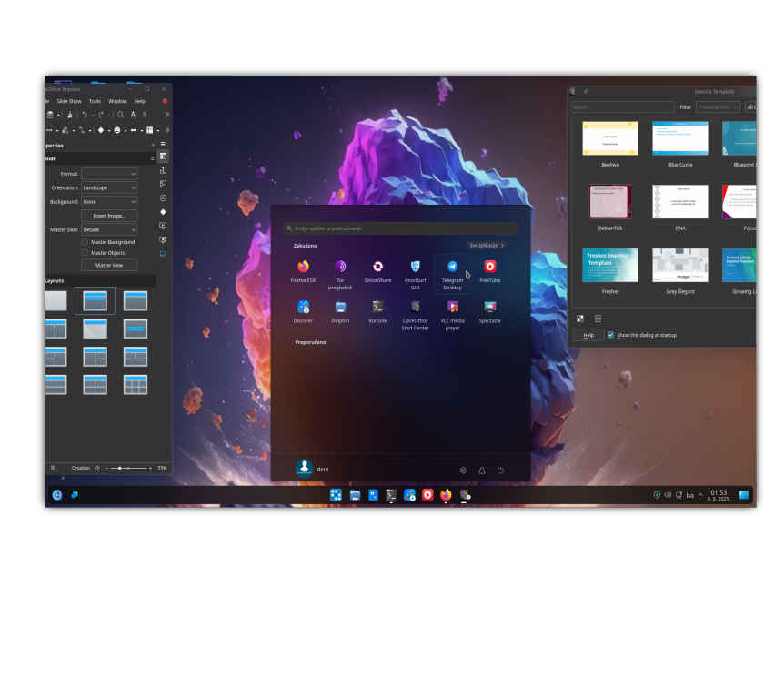
Task: Click Croatian language in Impress status bar
Action: click(81, 469)
